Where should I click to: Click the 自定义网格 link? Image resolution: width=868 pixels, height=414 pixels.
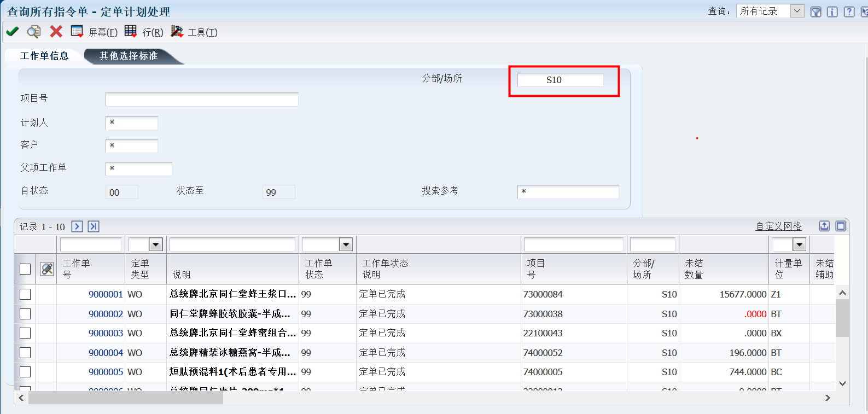[778, 226]
